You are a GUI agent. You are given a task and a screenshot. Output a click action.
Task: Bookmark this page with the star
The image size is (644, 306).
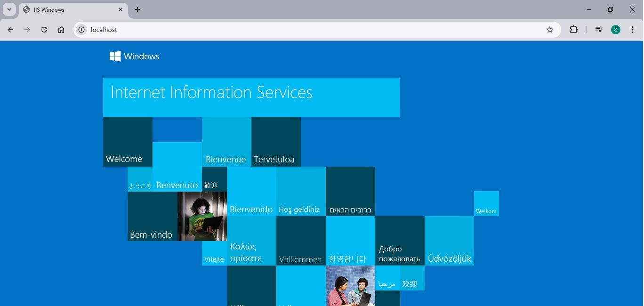click(x=549, y=29)
